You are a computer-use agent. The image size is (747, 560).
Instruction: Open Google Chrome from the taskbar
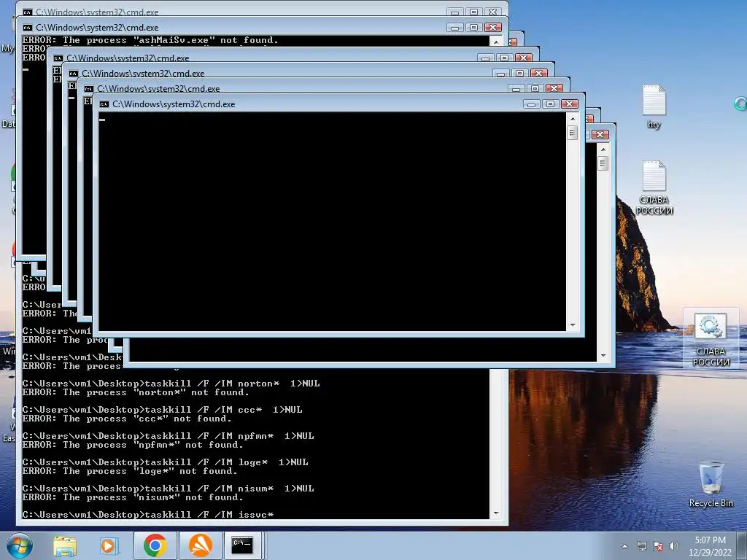(x=155, y=545)
